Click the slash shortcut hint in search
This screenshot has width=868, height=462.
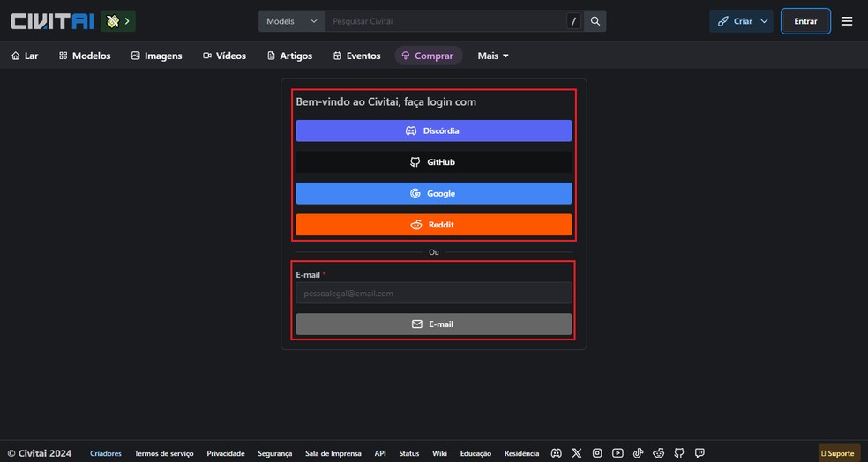(573, 21)
